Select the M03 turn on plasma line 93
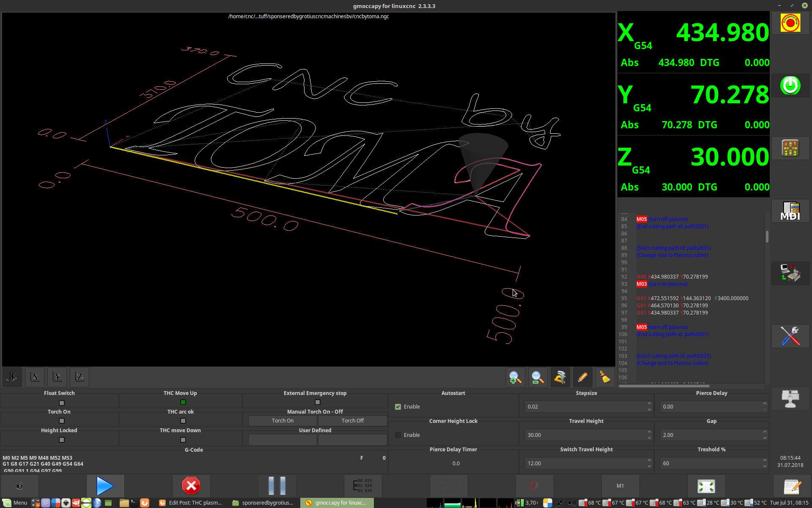This screenshot has width=812, height=508. coord(662,284)
